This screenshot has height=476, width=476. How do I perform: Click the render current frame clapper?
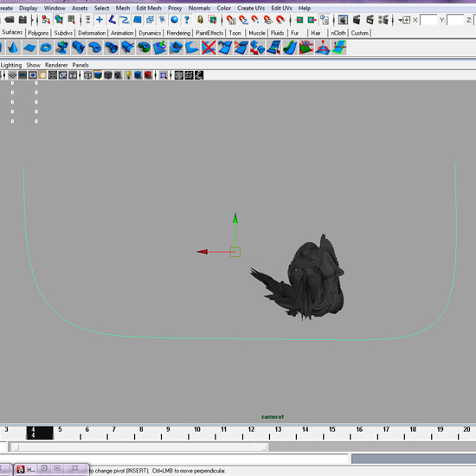click(x=357, y=20)
